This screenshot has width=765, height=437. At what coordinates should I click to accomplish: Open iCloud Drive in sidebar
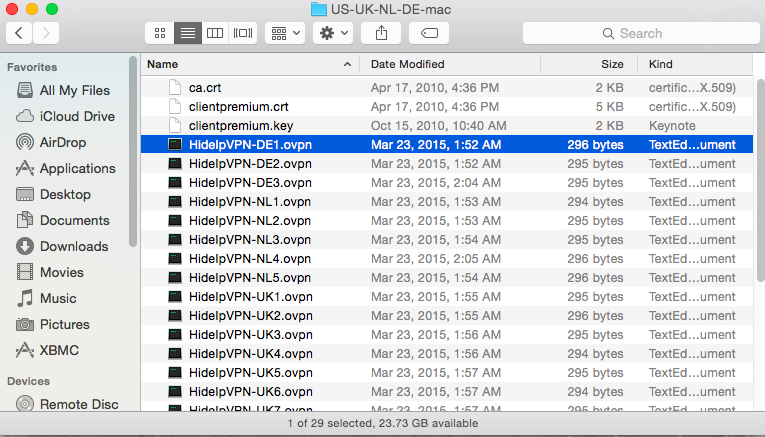tap(77, 116)
